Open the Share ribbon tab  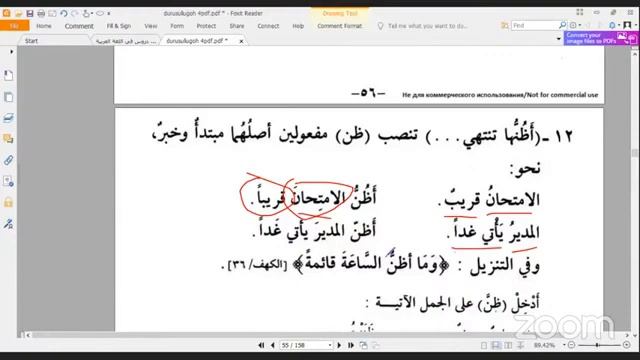tap(237, 26)
